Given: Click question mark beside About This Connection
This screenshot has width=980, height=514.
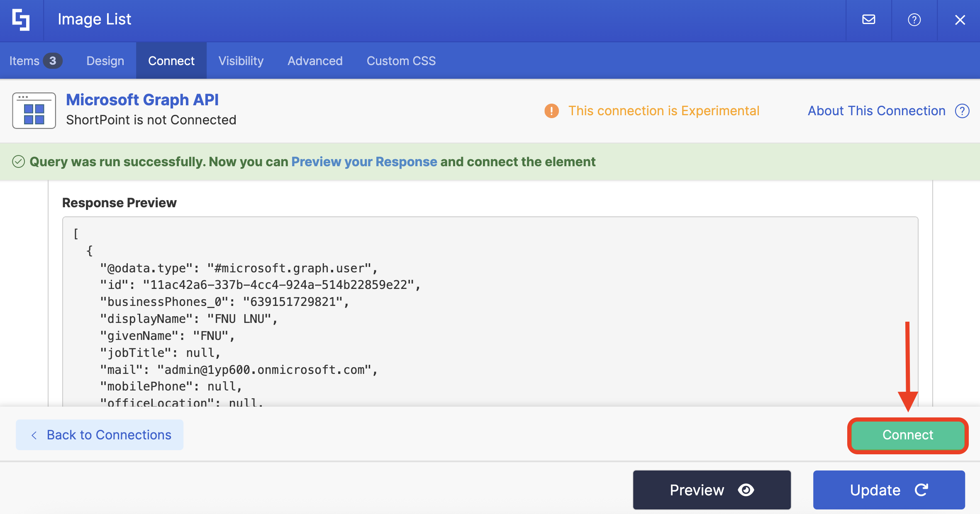Looking at the screenshot, I should point(962,111).
